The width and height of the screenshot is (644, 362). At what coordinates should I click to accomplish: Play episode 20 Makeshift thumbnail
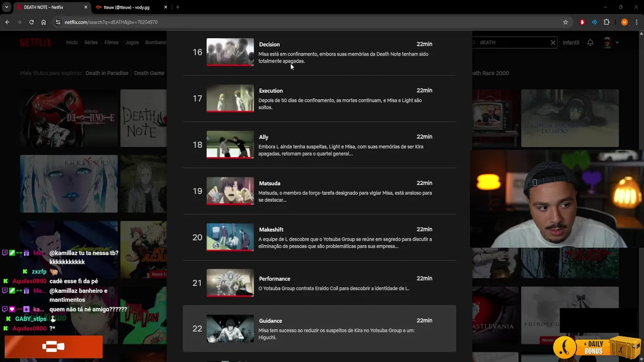point(230,237)
